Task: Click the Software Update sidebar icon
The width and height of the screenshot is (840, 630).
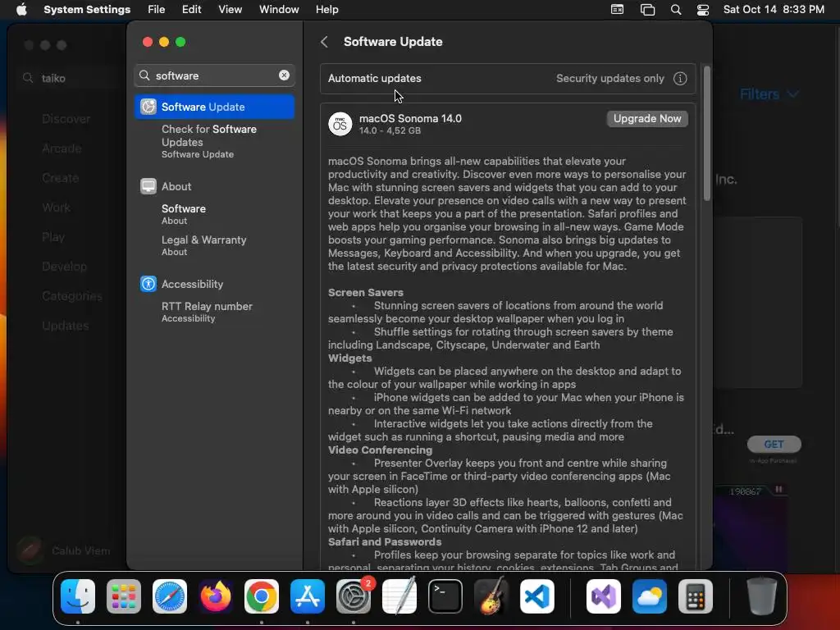Action: tap(148, 107)
